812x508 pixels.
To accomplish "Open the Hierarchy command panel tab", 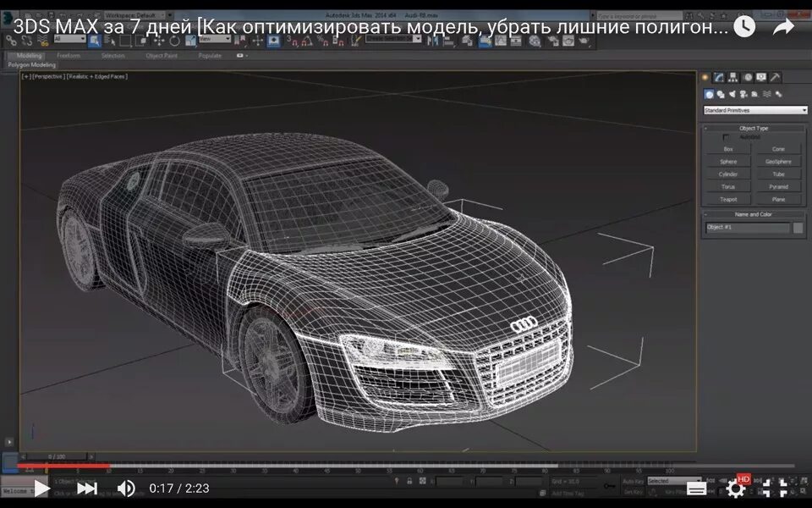I will pos(732,78).
